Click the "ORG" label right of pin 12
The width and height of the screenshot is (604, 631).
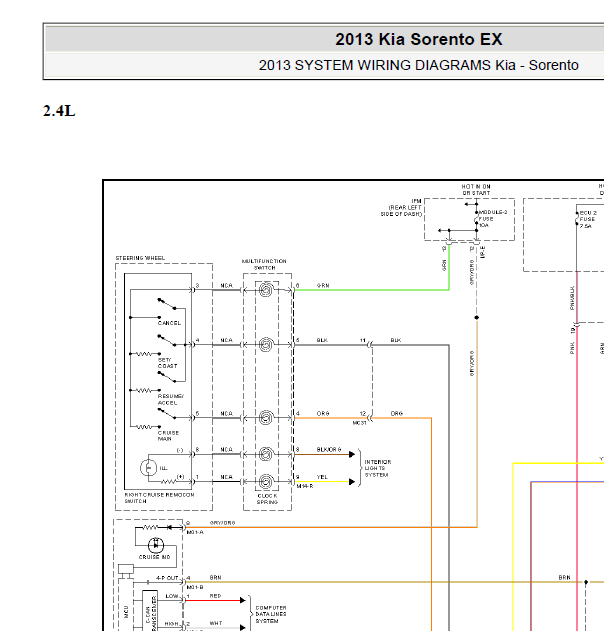[397, 414]
